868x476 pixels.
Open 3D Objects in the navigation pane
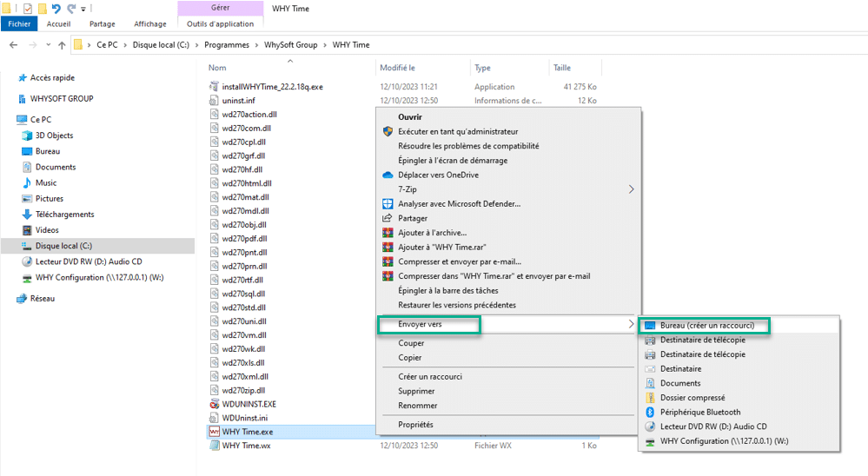pyautogui.click(x=54, y=135)
